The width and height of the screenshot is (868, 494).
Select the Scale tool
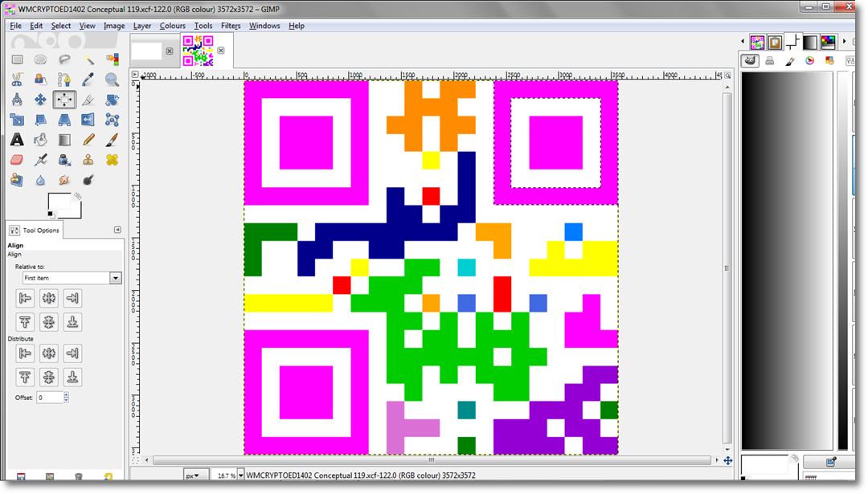17,120
